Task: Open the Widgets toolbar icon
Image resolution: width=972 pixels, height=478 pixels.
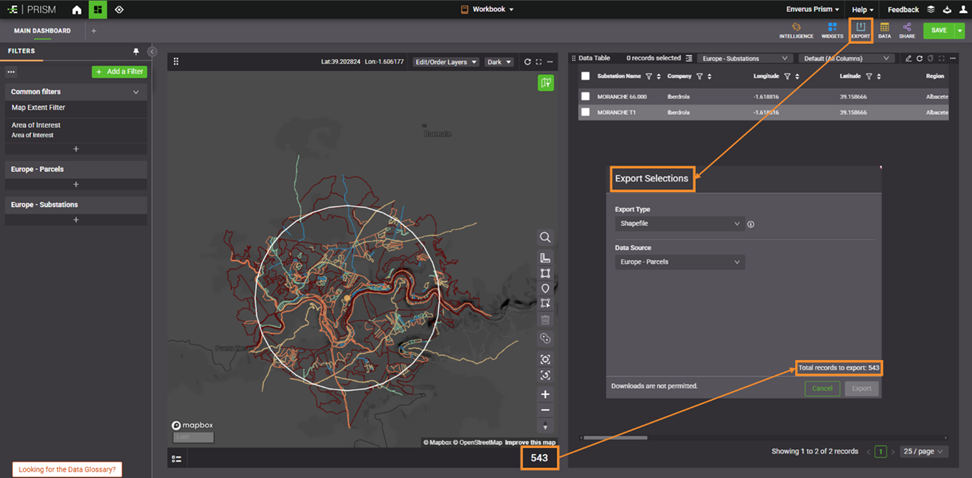Action: pos(832,30)
